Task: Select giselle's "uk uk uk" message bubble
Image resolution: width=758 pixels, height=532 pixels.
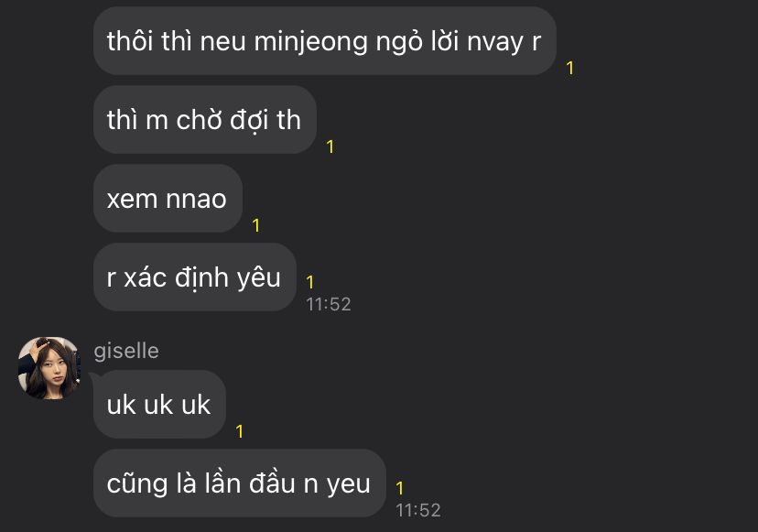Action: pos(159,405)
